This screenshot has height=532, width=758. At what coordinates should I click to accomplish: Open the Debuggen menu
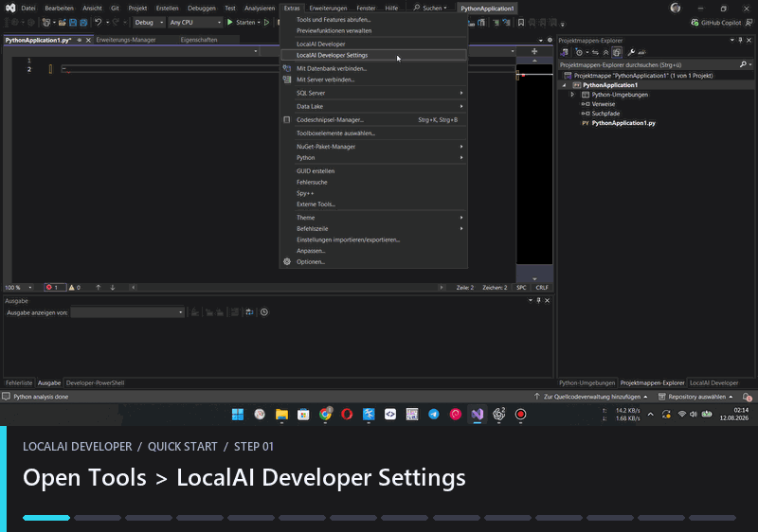(x=202, y=9)
